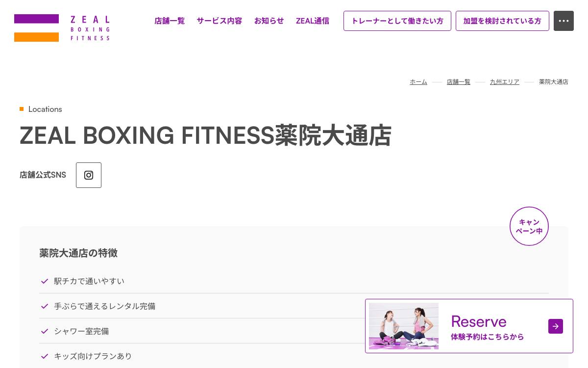Click the 店舗公式SNS label
588x368 pixels.
coord(43,175)
